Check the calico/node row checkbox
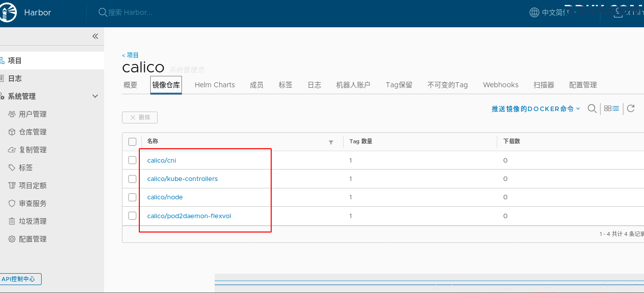Viewport: 644px width, 293px height. coord(132,197)
